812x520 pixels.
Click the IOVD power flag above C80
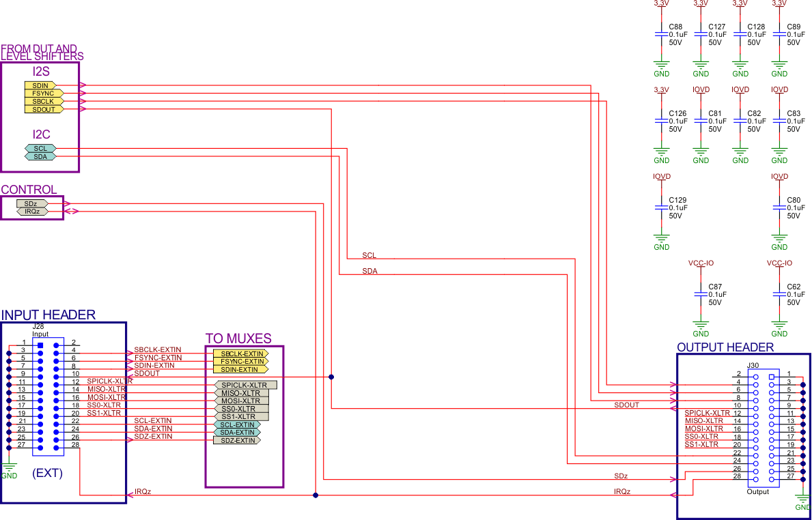[x=779, y=176]
